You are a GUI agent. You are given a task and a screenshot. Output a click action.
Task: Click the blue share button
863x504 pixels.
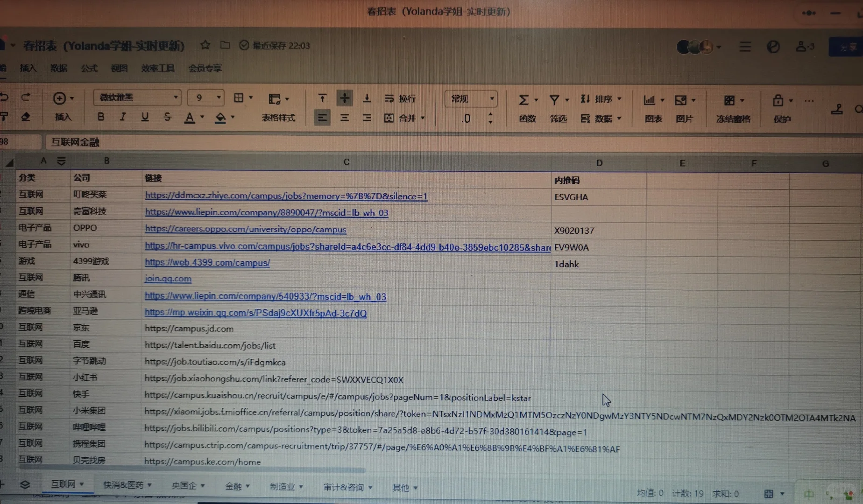click(847, 47)
